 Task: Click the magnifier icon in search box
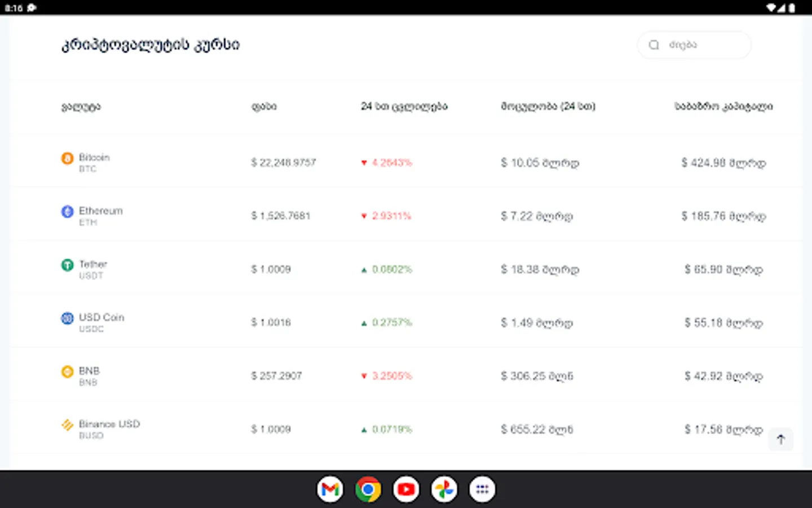(654, 45)
